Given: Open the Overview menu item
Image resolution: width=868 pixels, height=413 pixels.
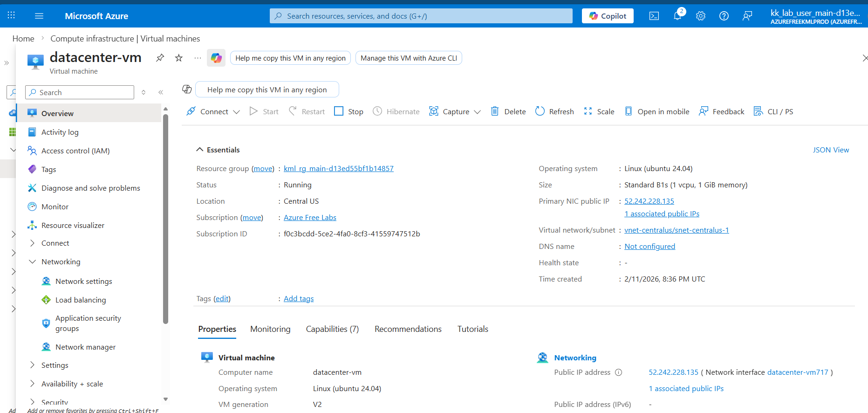Looking at the screenshot, I should pyautogui.click(x=89, y=113).
